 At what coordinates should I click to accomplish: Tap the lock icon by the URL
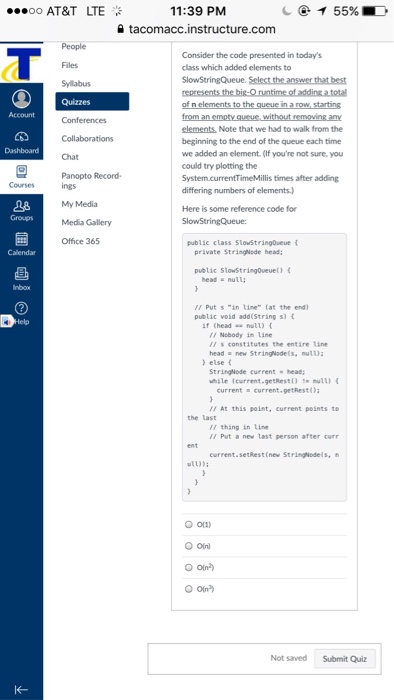click(120, 29)
